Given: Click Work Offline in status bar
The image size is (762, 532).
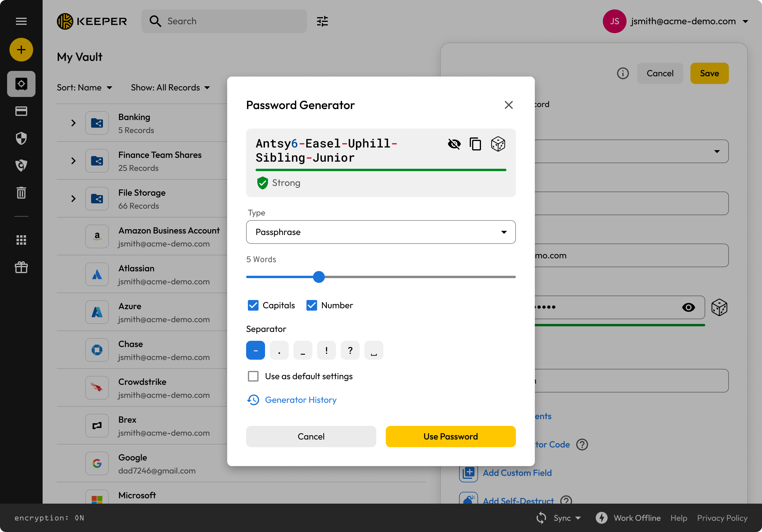Looking at the screenshot, I should (x=637, y=518).
